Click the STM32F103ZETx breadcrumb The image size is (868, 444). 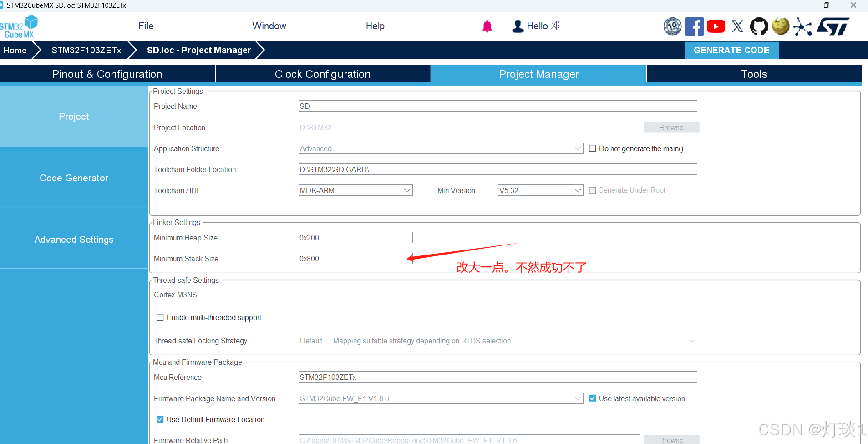[86, 50]
